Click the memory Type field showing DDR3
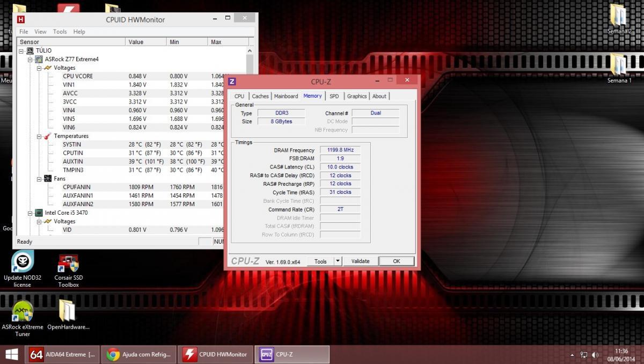The height and width of the screenshot is (364, 644). (281, 113)
